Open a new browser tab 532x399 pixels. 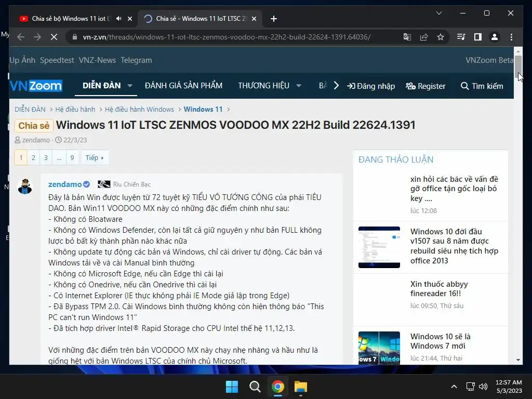pos(274,19)
